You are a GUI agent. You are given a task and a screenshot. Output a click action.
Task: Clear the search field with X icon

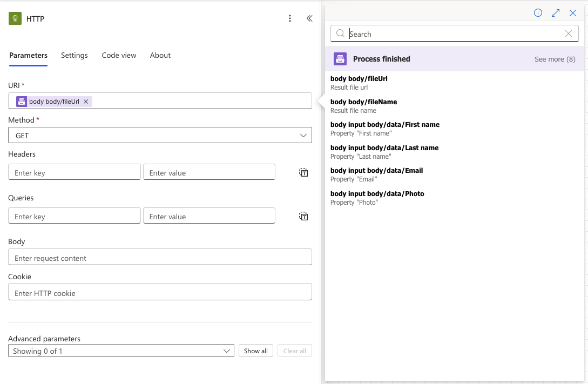[x=568, y=33]
